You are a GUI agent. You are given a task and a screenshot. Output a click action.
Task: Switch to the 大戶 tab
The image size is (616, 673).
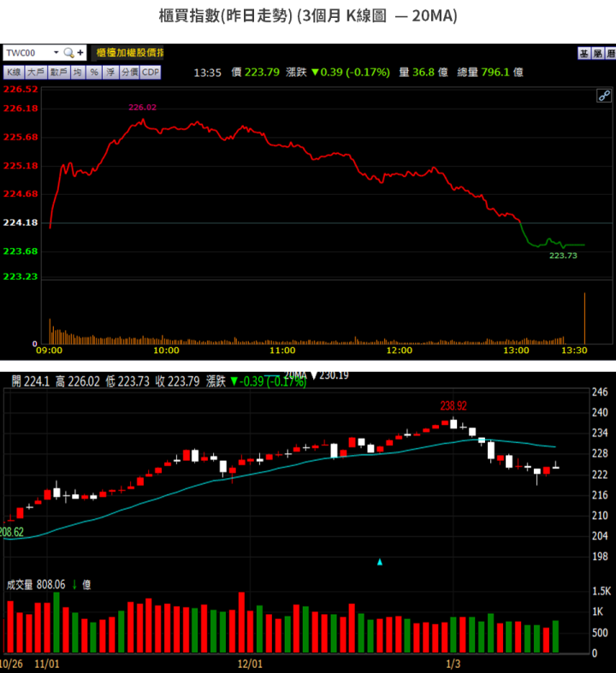[x=36, y=73]
